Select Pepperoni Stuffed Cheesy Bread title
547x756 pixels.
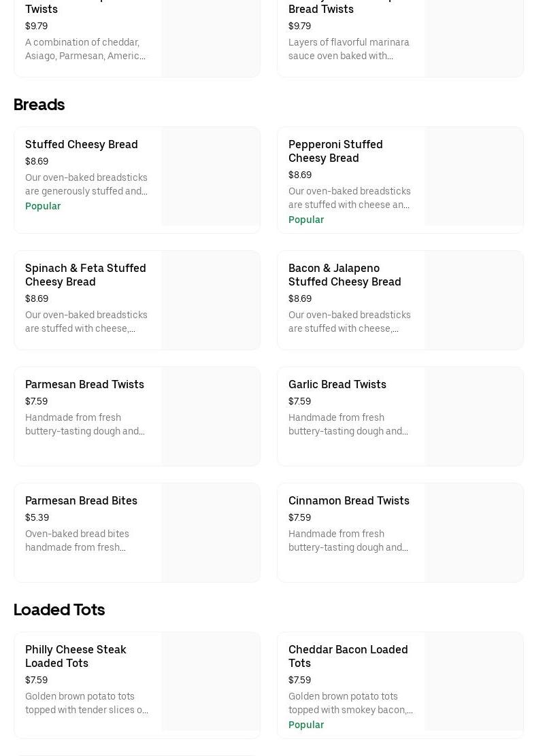335,151
